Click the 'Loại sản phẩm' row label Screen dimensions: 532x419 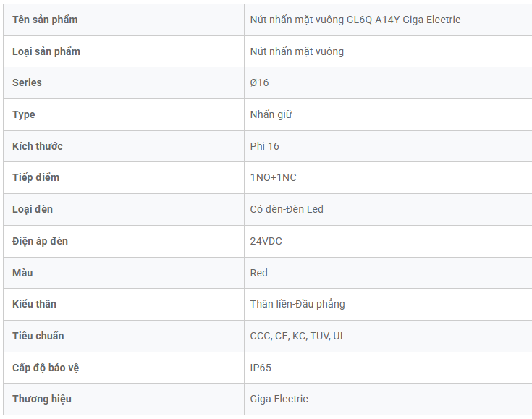tap(46, 51)
